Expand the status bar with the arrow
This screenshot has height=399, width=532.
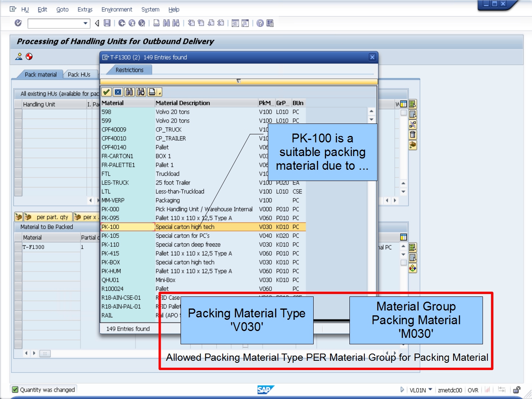coord(402,389)
